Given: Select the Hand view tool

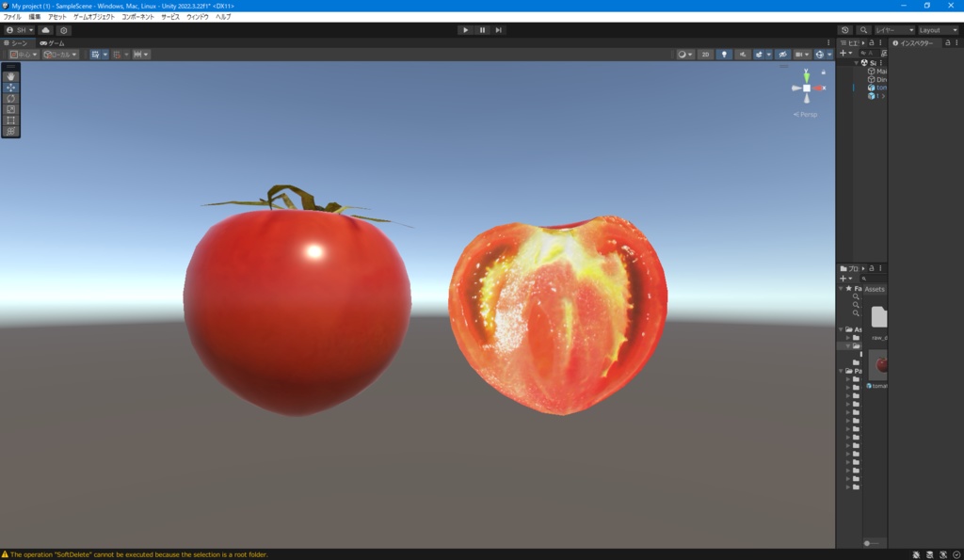Looking at the screenshot, I should [10, 77].
